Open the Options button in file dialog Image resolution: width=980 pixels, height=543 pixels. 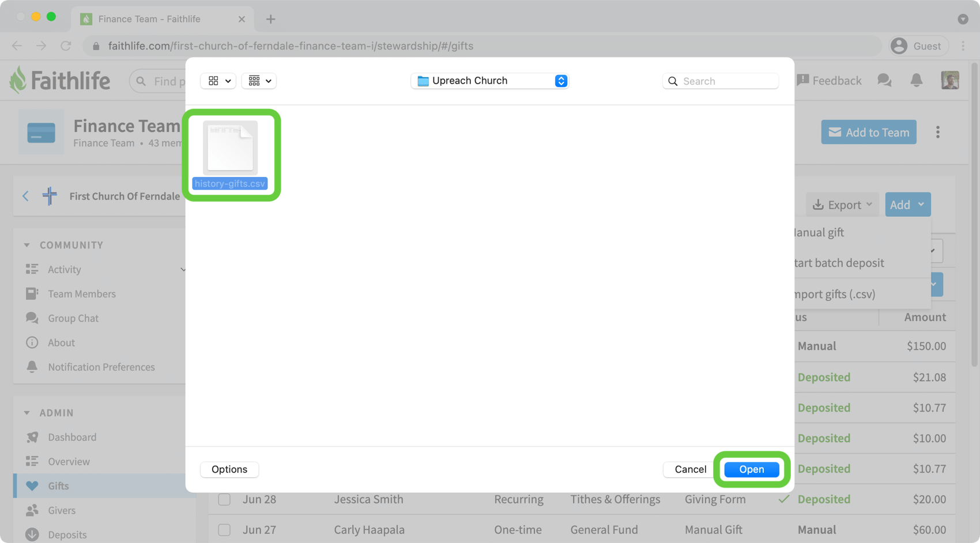229,469
